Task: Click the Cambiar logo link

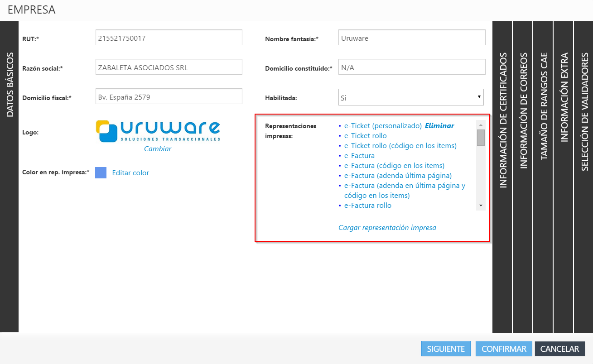Action: [158, 148]
